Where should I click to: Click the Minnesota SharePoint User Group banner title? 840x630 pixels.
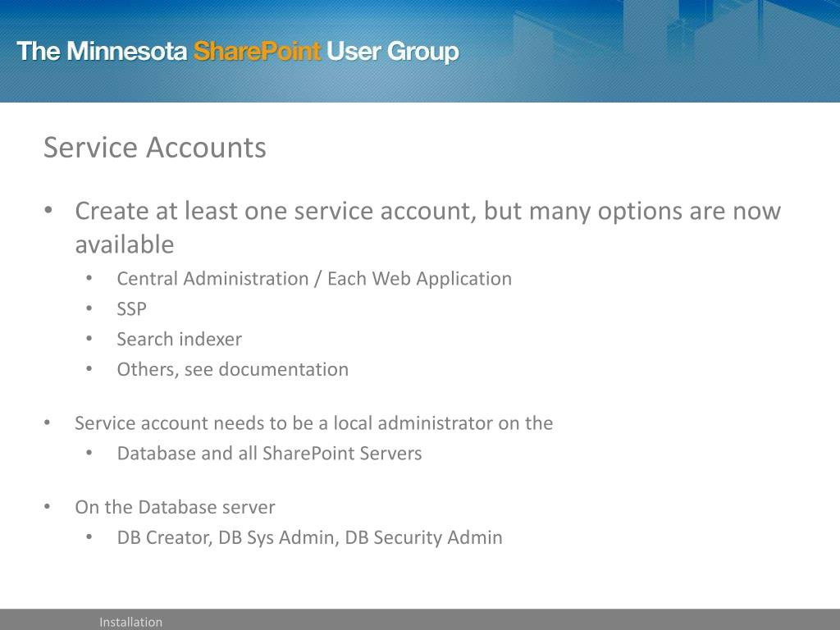pos(238,52)
